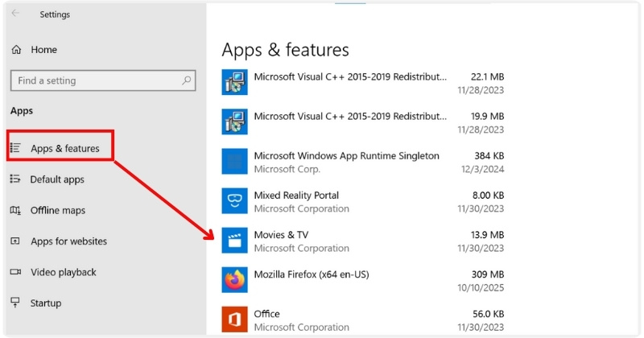
Task: Click the Find a setting search box
Action: click(103, 80)
